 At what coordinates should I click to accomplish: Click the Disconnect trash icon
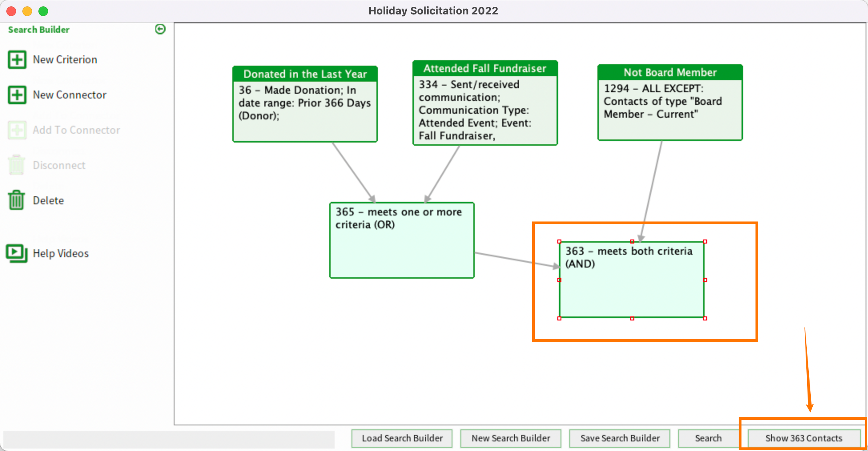(16, 165)
